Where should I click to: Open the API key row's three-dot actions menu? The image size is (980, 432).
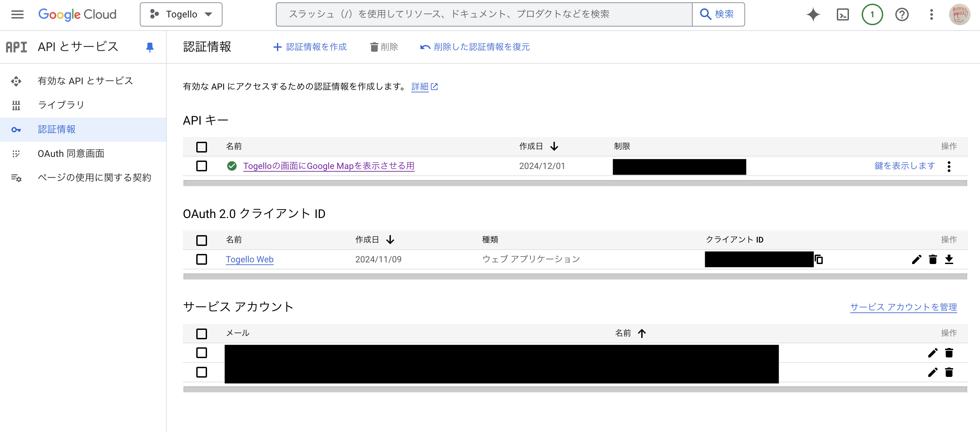[x=949, y=166]
